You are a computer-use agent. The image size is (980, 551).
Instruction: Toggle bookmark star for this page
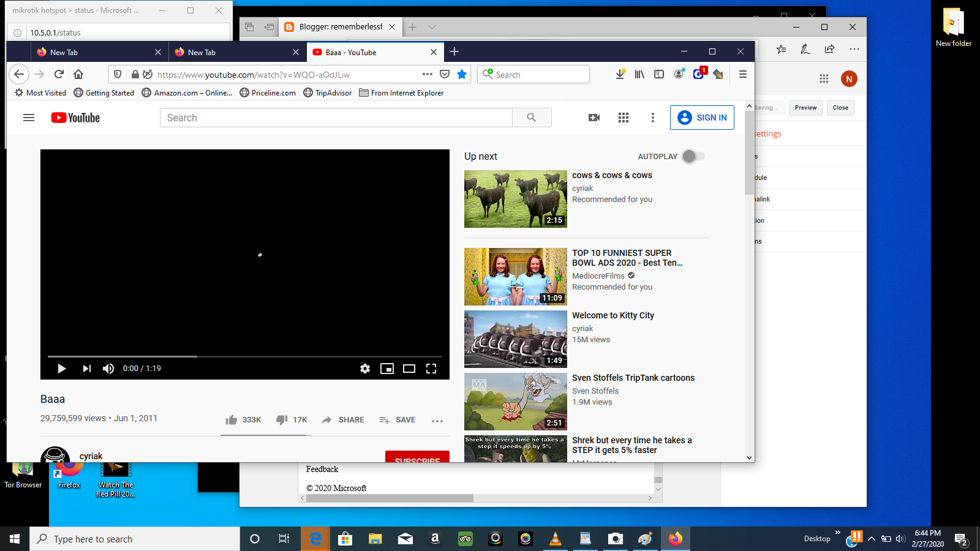point(462,74)
